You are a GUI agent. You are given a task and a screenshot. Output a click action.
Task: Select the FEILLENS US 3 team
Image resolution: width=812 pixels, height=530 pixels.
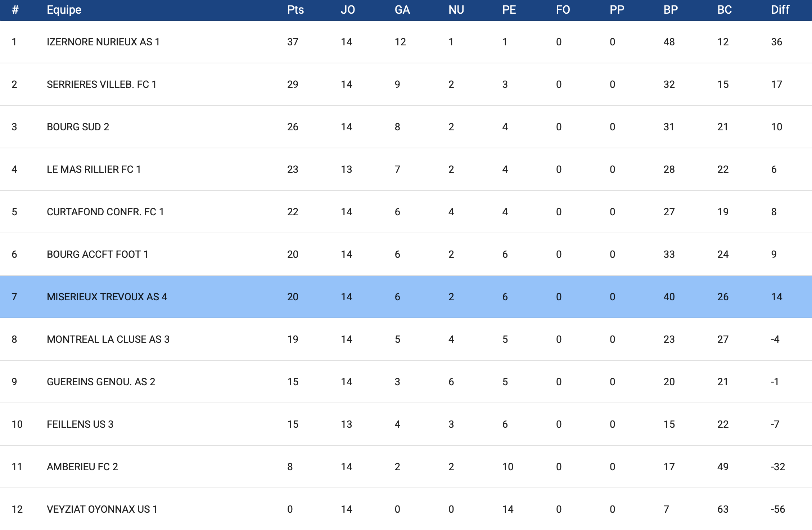(x=80, y=425)
